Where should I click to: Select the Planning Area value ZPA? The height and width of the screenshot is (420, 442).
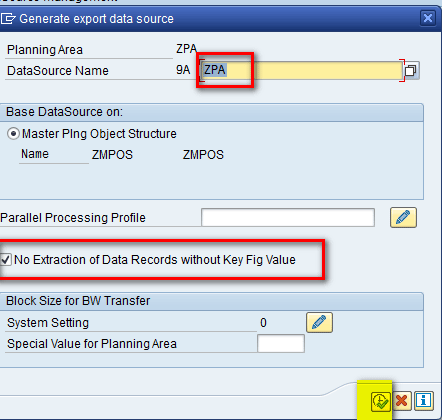tap(186, 49)
